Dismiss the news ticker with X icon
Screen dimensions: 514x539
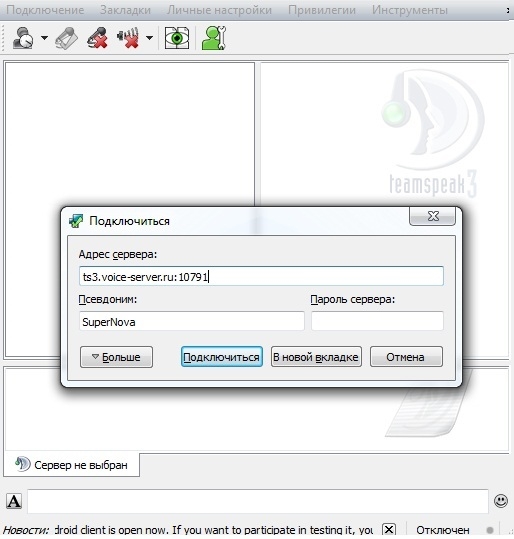tap(389, 529)
